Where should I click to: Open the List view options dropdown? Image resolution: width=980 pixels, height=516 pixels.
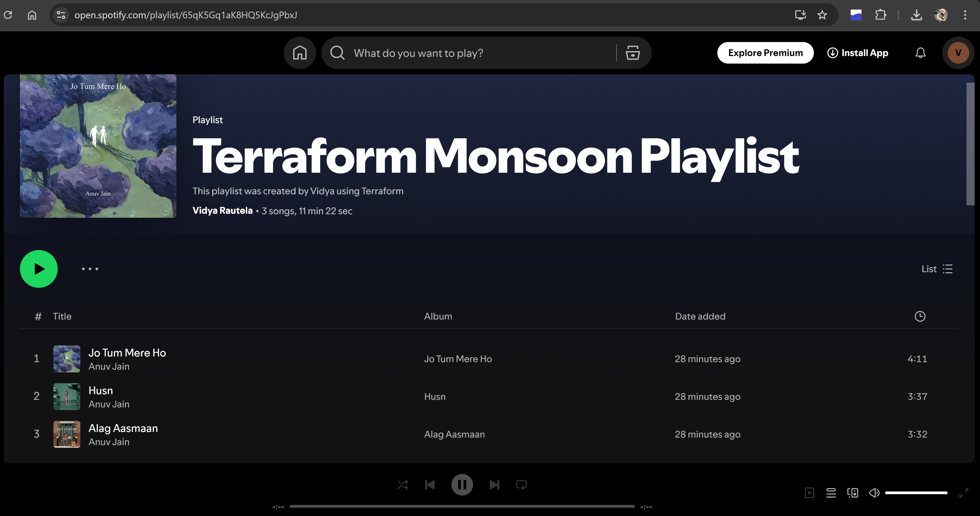(937, 269)
